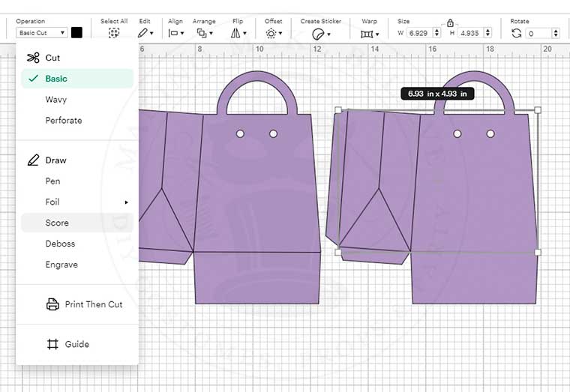Expand the Foil submenu arrow
Viewport: 570px width, 392px height.
(x=126, y=202)
